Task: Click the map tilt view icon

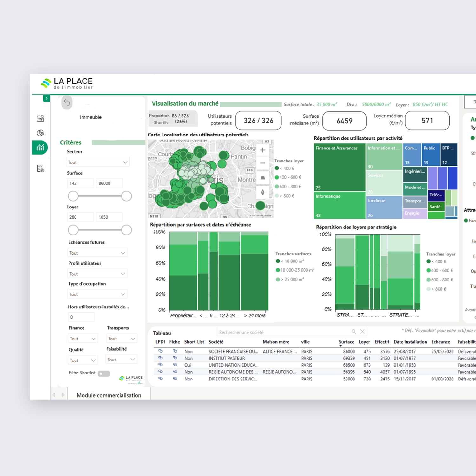Action: 263,178
